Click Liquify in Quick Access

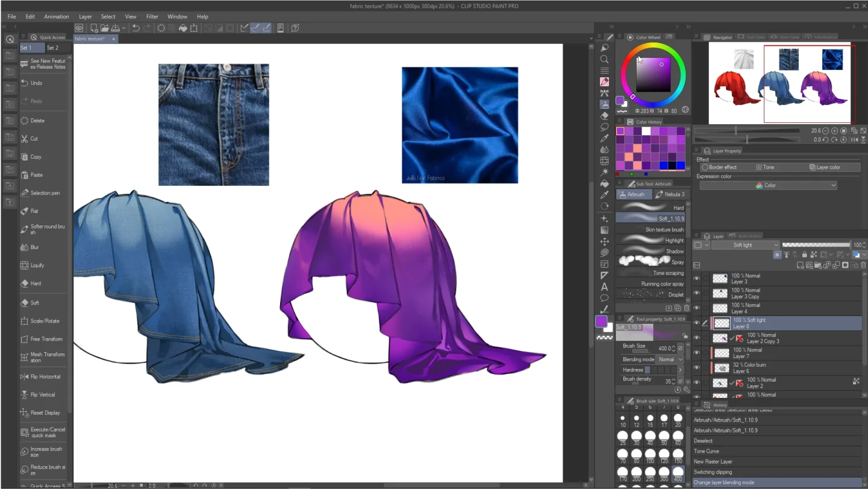(43, 265)
